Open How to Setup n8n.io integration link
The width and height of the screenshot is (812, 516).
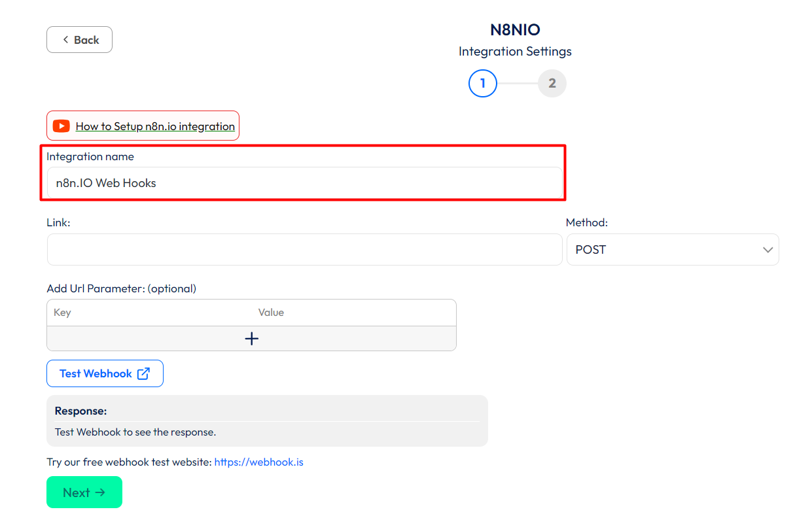pyautogui.click(x=155, y=126)
